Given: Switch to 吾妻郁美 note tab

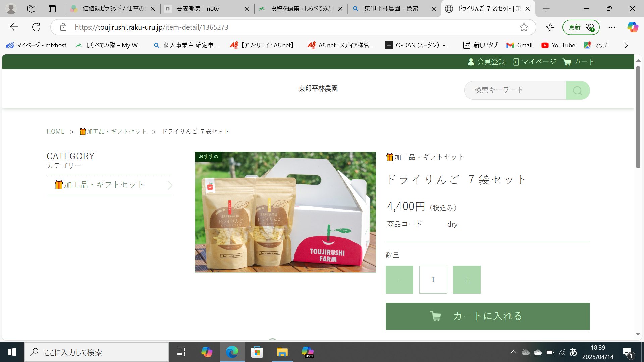Looking at the screenshot, I should [198, 9].
